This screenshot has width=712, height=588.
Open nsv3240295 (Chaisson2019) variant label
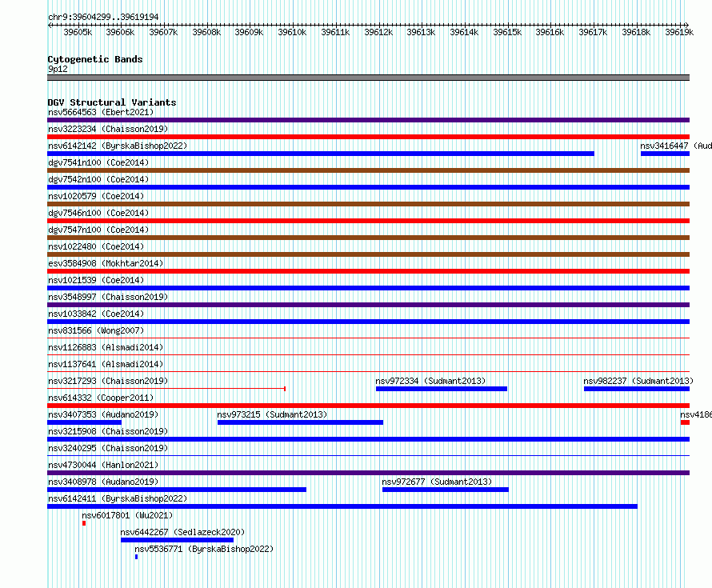point(108,448)
